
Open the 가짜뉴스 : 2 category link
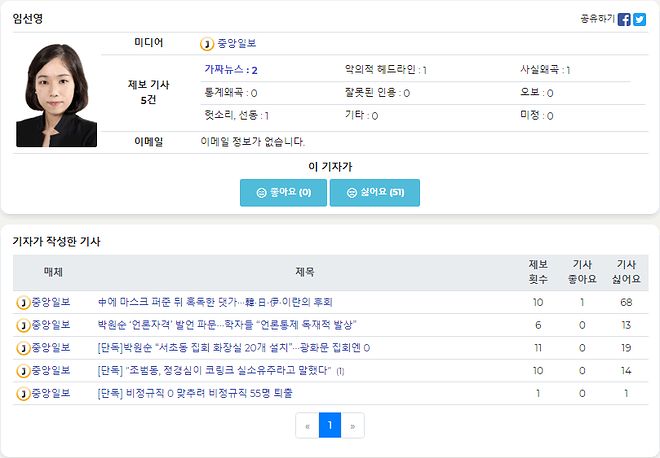231,69
